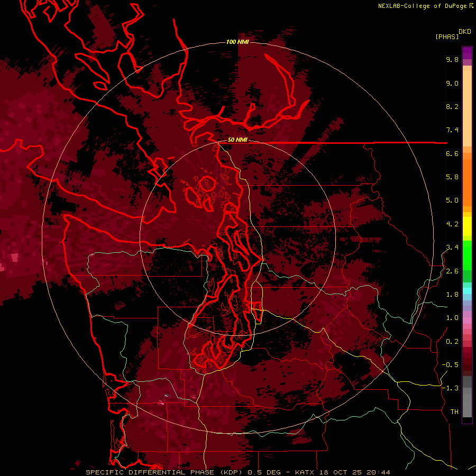
Task: Select the 4.2 value on the color scale
Action: [452, 224]
